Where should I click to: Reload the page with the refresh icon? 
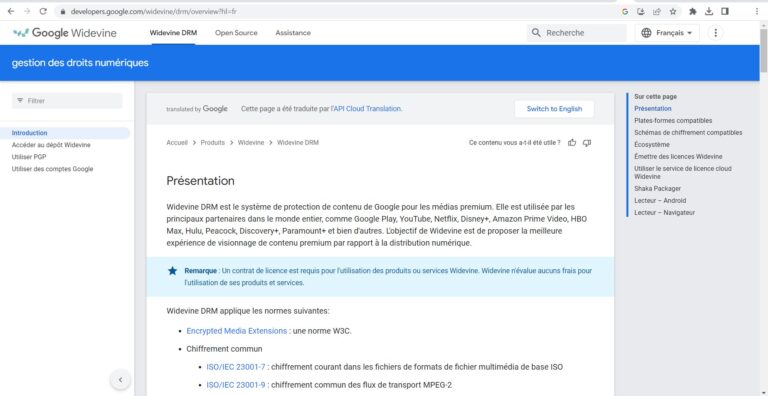pos(43,11)
